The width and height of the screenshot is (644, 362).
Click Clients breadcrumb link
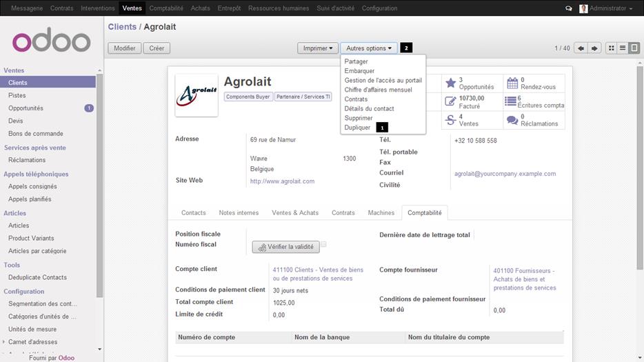(122, 27)
